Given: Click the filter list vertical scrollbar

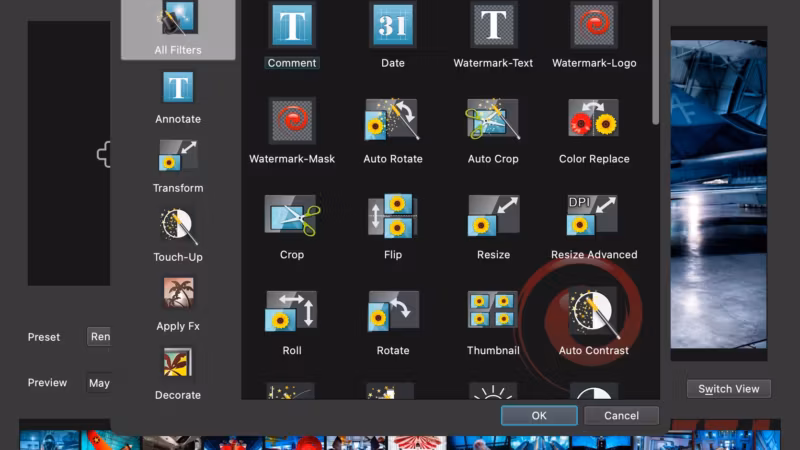Looking at the screenshot, I should click(x=656, y=61).
